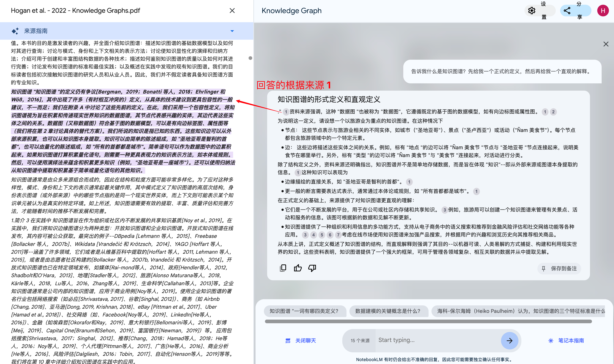Click the 关闭聊天 text label
The image size is (614, 364).
(306, 341)
